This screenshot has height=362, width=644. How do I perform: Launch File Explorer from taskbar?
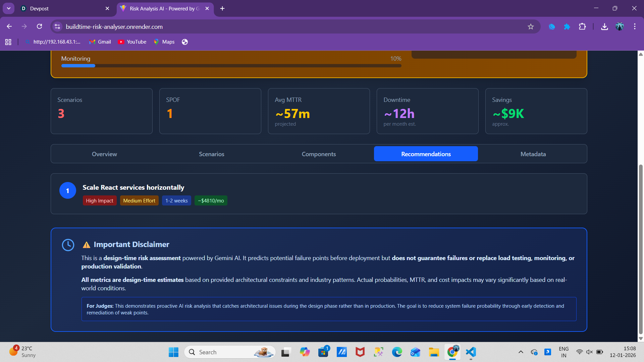tap(434, 352)
